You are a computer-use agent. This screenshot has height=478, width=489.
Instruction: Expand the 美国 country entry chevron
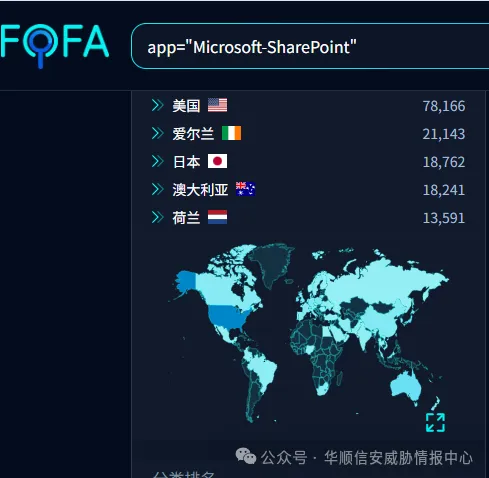point(158,106)
